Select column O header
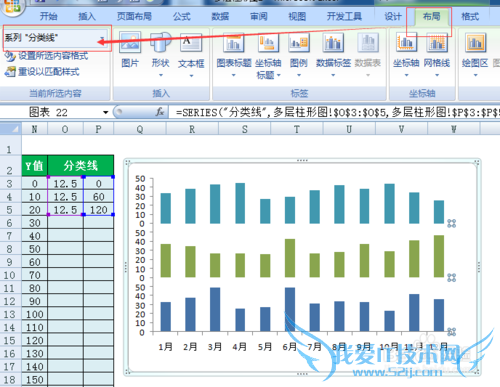This screenshot has width=500, height=387. pyautogui.click(x=65, y=129)
